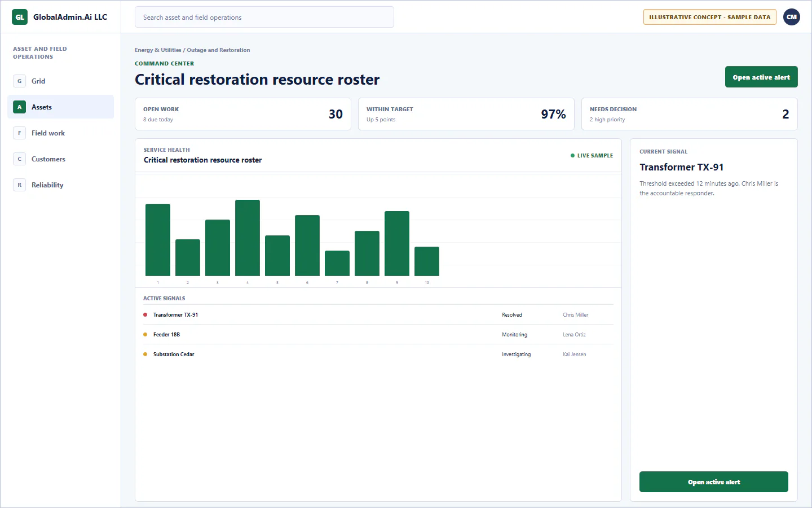
Task: Focus the Search asset and field operations box
Action: (264, 17)
